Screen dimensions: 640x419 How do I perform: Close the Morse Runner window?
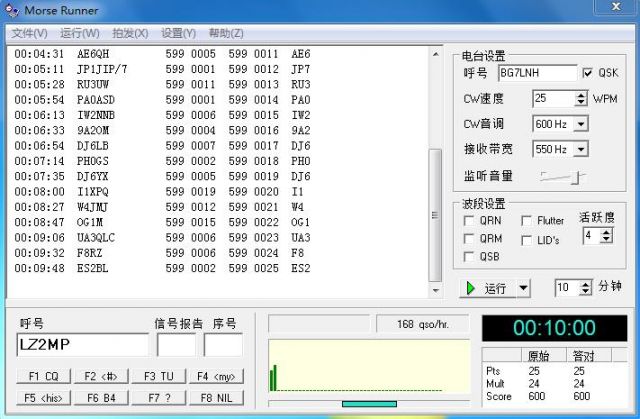tap(616, 7)
